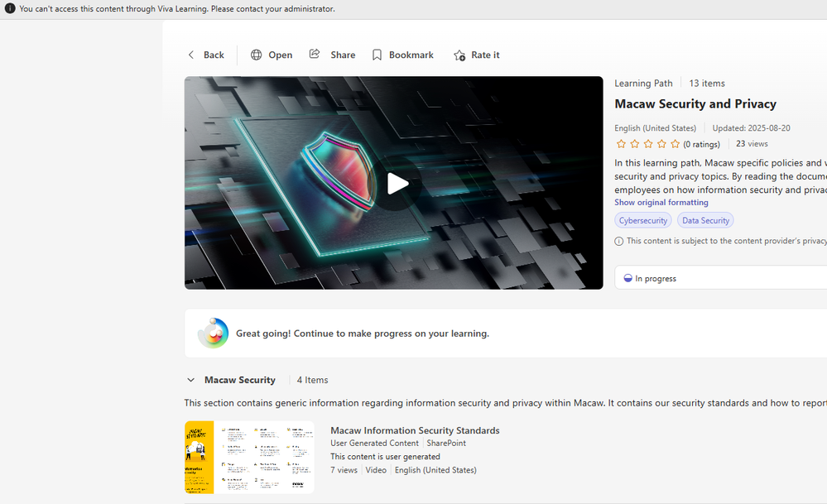Viewport: 827px width, 504px height.
Task: Play the Macaw Security video preview
Action: click(x=397, y=184)
